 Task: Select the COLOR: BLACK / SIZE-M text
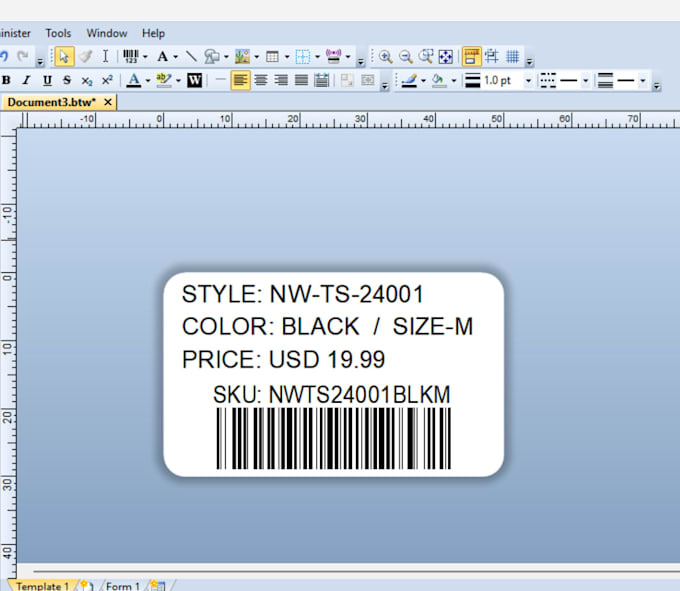click(x=327, y=326)
